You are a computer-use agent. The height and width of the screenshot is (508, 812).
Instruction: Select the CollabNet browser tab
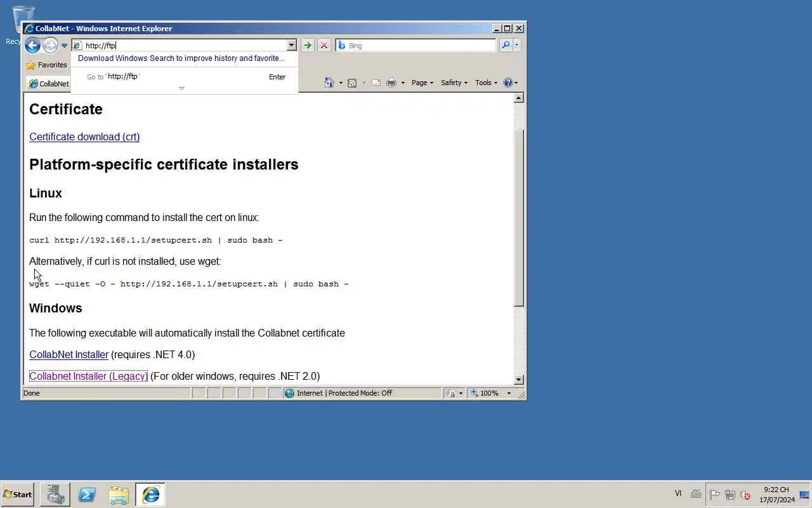49,84
